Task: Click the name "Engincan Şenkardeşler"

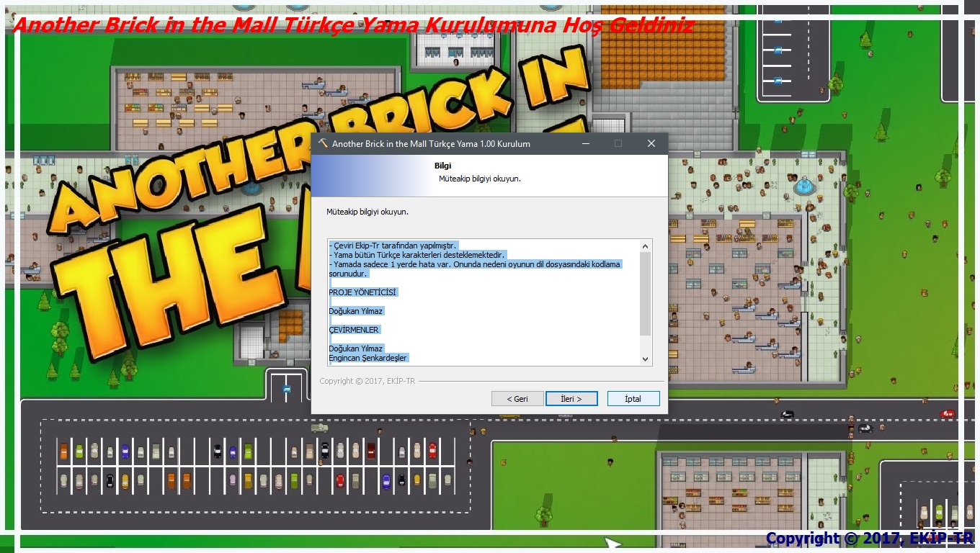Action: tap(368, 358)
